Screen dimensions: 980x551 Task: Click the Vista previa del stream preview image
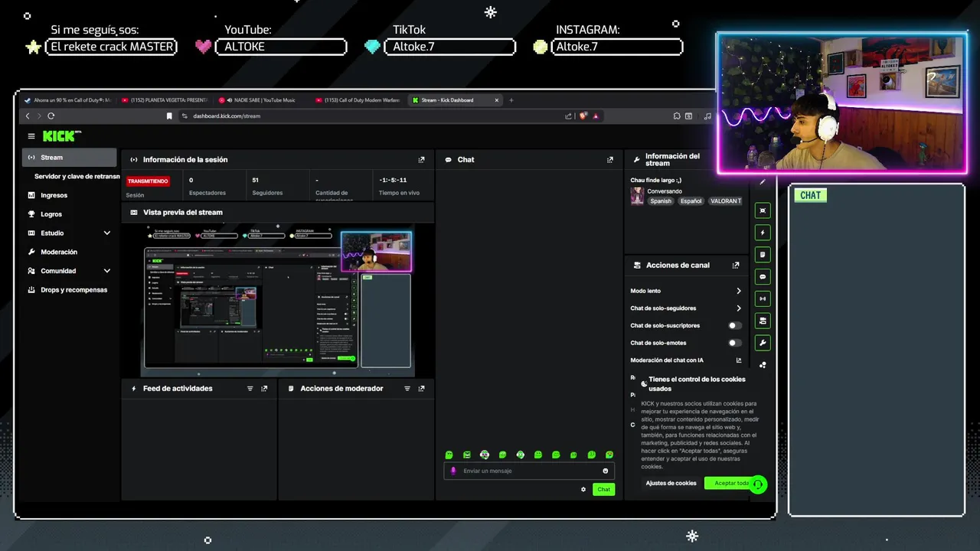tap(277, 299)
